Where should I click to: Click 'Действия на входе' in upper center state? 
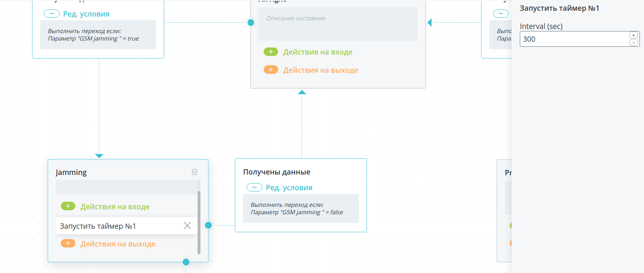[318, 52]
